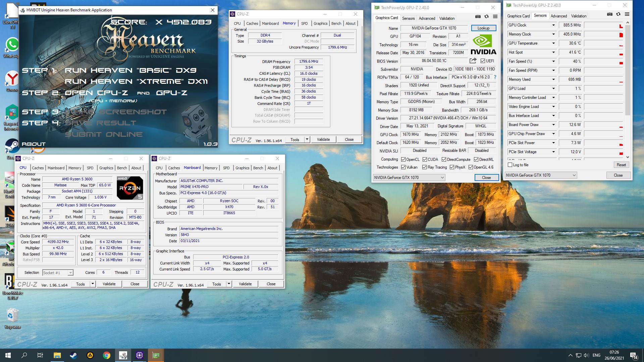Open taskbar Search magnifier
Screen dimensions: 644x362
point(24,355)
